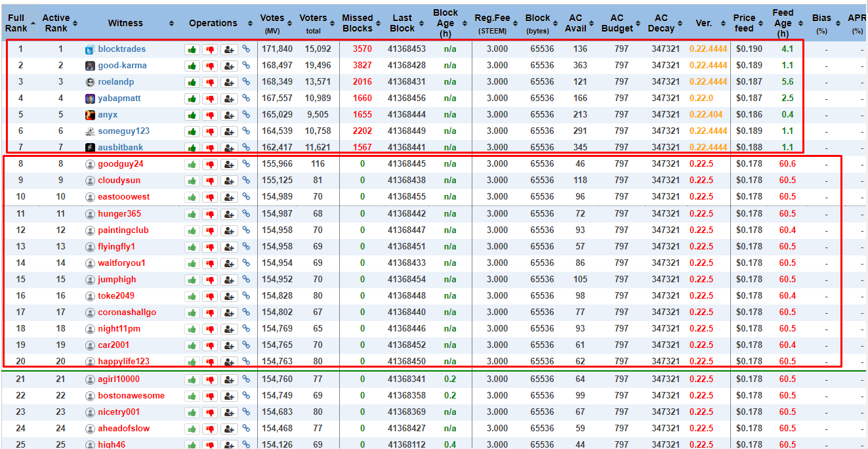The width and height of the screenshot is (868, 449).
Task: Upvote witness goodguy24 with thumbs-up
Action: [192, 164]
